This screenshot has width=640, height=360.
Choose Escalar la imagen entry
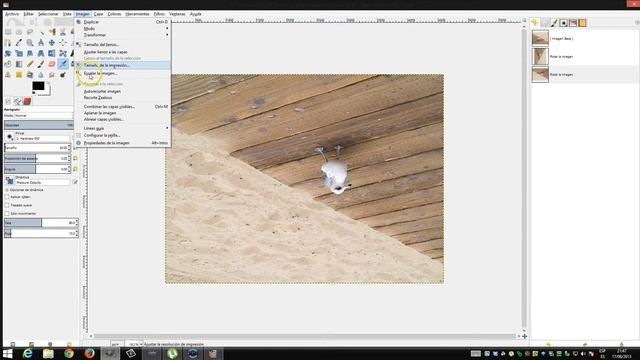click(x=122, y=73)
